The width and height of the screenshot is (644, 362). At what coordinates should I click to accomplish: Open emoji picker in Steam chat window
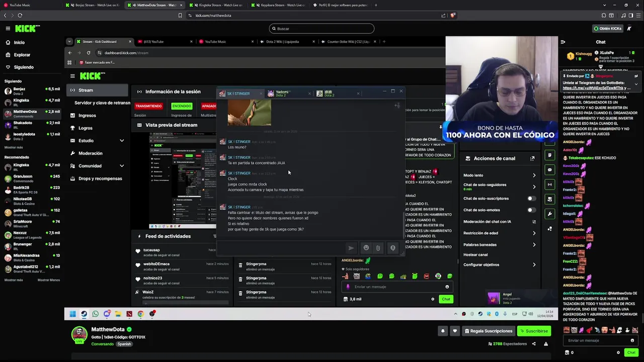[x=366, y=248]
